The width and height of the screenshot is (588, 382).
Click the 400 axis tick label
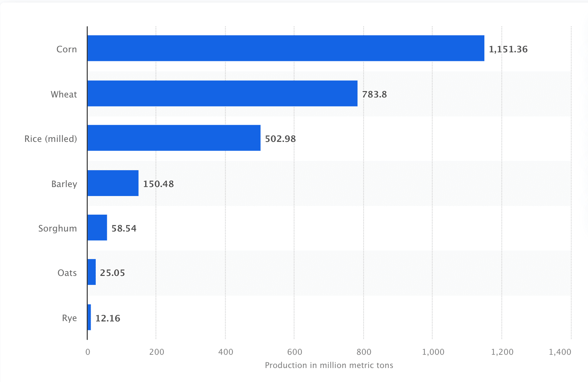coord(226,352)
